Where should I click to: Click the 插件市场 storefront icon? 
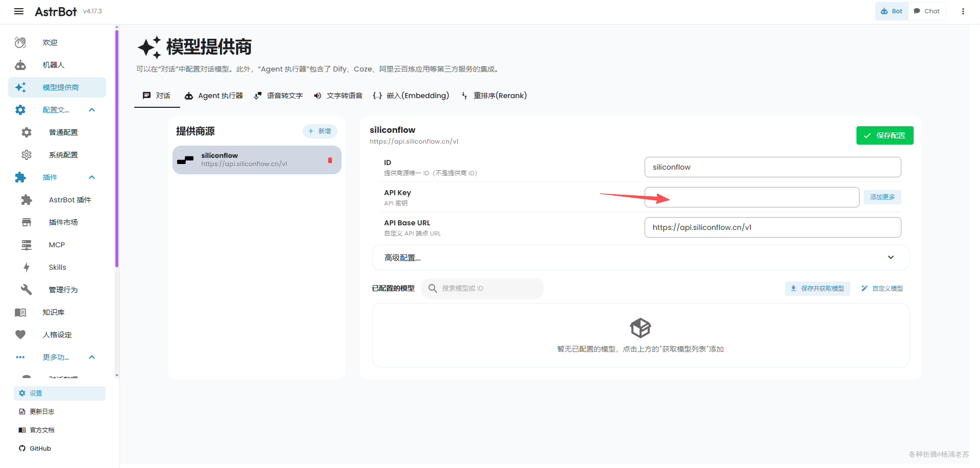(x=27, y=222)
